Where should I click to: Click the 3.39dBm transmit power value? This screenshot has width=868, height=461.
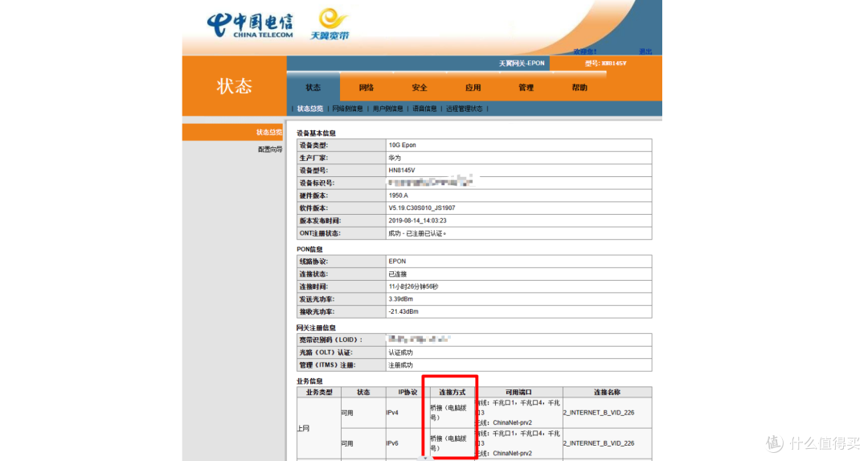point(401,299)
